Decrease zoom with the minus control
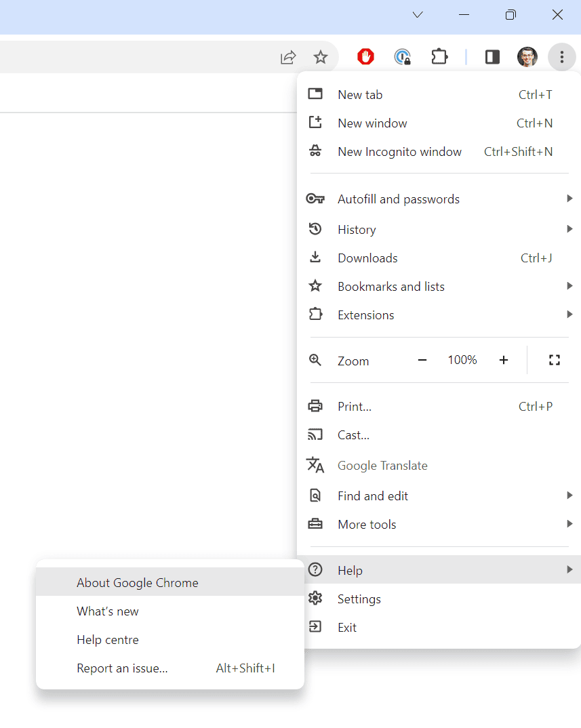This screenshot has height=728, width=581. [x=422, y=360]
